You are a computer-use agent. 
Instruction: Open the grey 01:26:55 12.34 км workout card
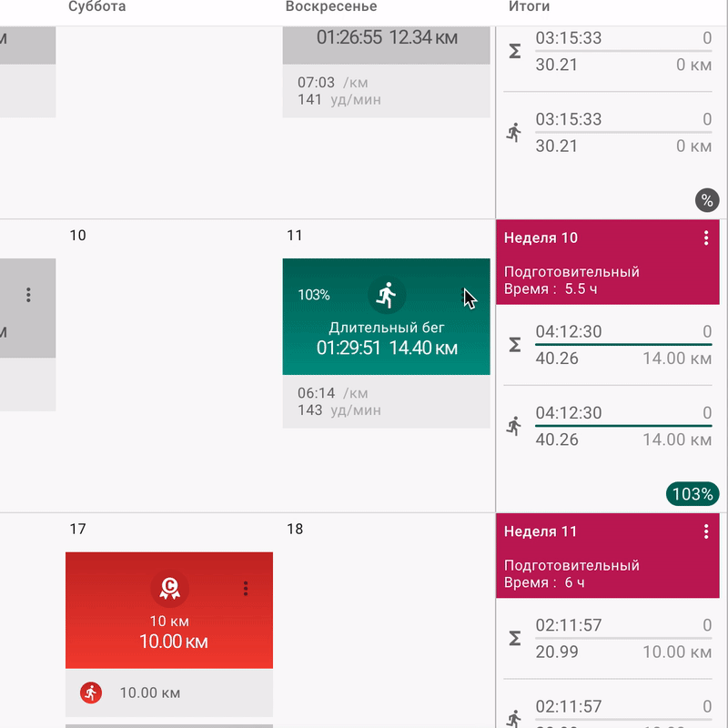[386, 45]
